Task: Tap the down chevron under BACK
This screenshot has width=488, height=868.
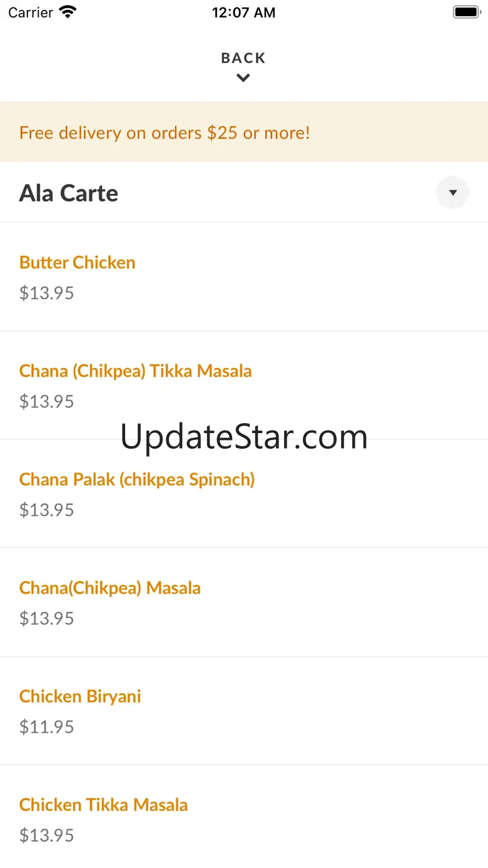Action: (x=243, y=78)
